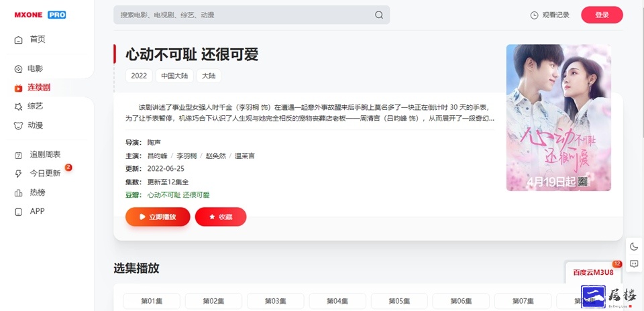This screenshot has width=644, height=311.
Task: Click the title 心动不可耻 还很可爱
Action: (192, 54)
